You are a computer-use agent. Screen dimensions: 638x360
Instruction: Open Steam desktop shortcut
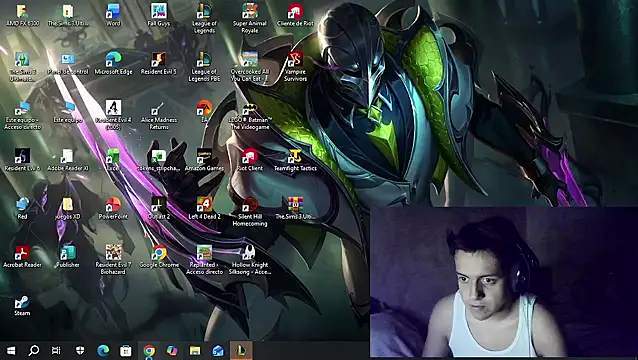[x=22, y=305]
